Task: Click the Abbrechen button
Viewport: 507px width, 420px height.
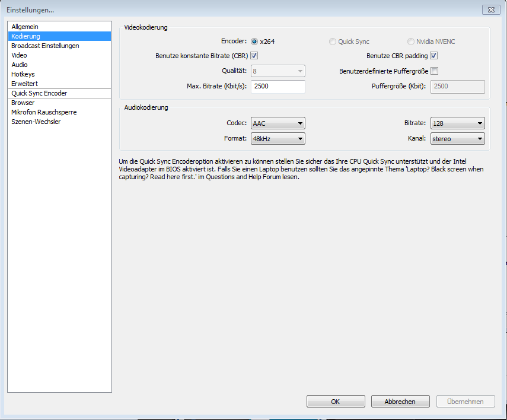Action: [x=400, y=401]
